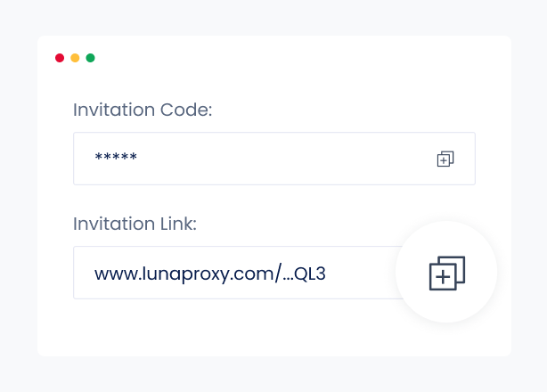Click the masked asterisks code text
The image size is (547, 392).
[116, 159]
